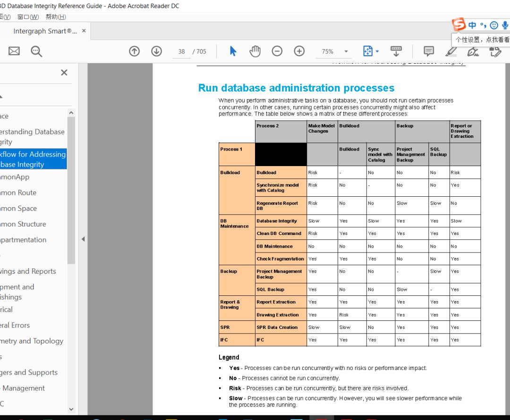Viewport: 510px width, 420px height.
Task: Select the highlighter pen tool
Action: point(451,51)
